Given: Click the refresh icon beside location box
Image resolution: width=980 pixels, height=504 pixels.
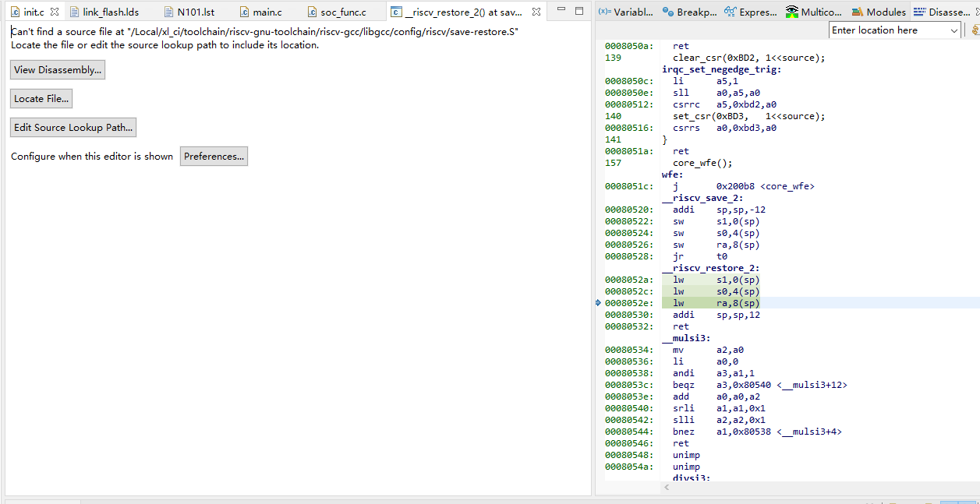Looking at the screenshot, I should 975,30.
